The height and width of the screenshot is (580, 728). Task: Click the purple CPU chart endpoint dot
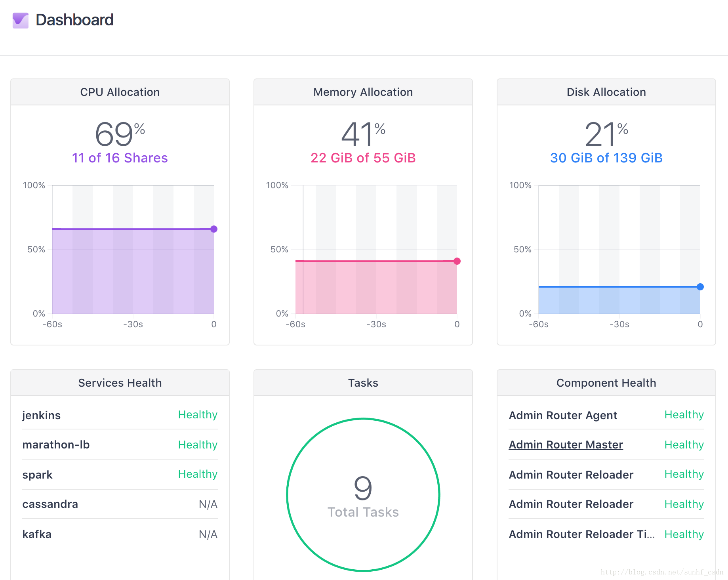[x=214, y=229]
